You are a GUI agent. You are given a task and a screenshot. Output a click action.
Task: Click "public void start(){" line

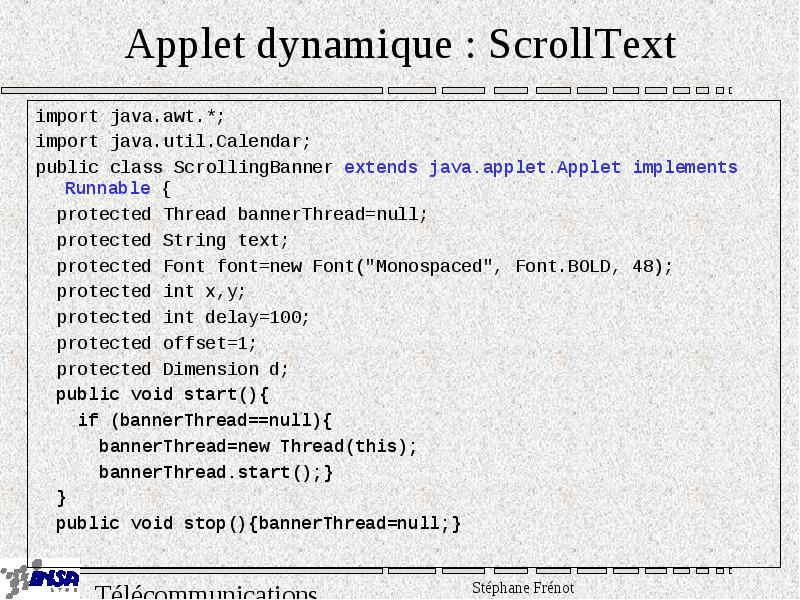click(162, 394)
